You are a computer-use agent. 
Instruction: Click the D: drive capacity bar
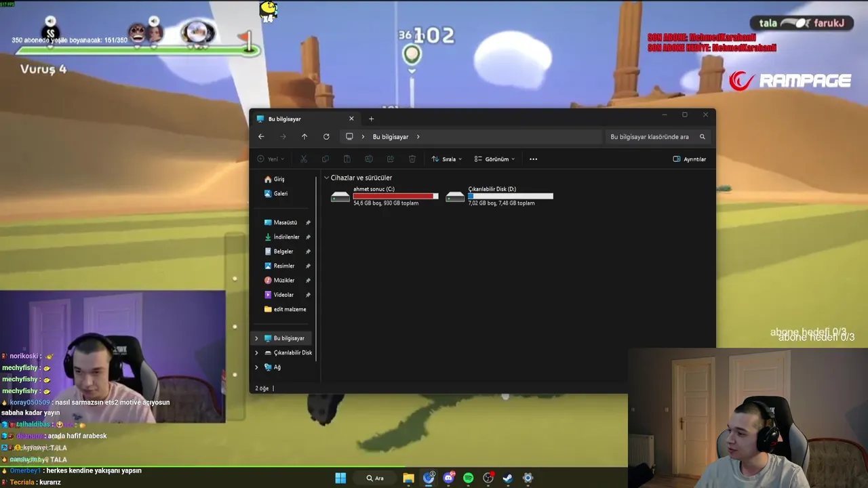click(511, 196)
